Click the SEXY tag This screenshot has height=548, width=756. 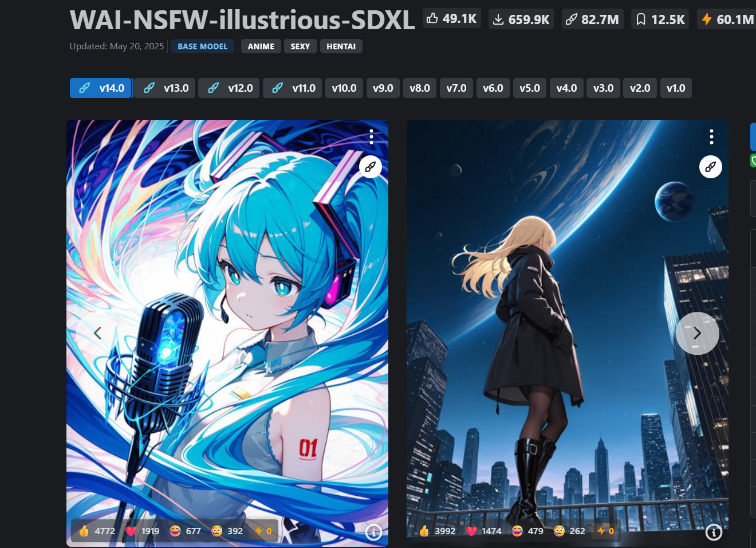coord(300,46)
